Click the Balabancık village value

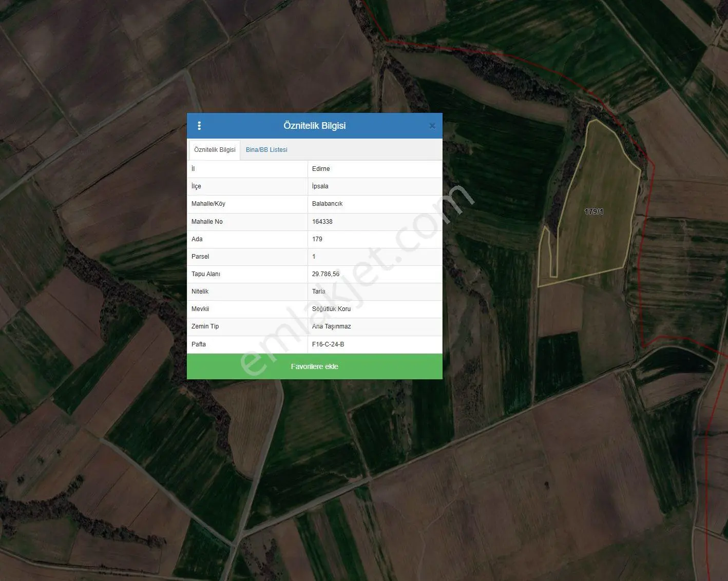coord(327,204)
